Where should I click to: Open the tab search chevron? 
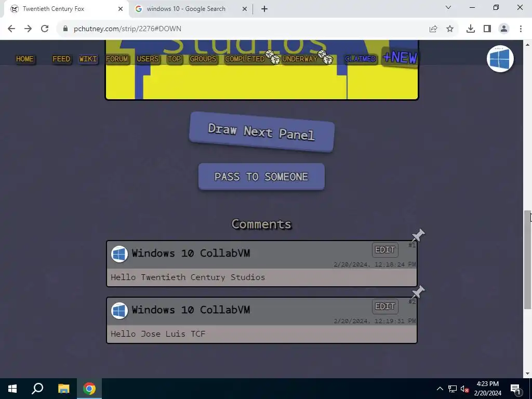448,7
